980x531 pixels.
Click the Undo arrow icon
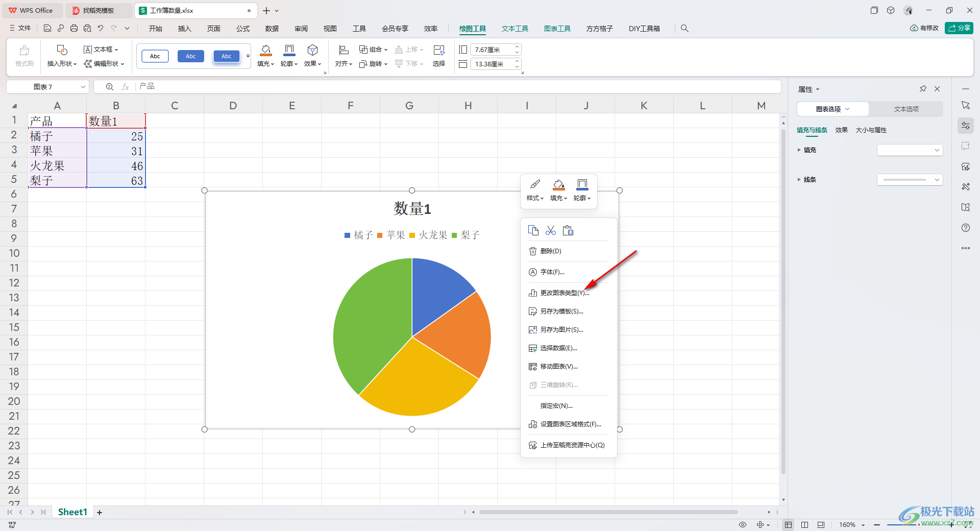point(101,29)
